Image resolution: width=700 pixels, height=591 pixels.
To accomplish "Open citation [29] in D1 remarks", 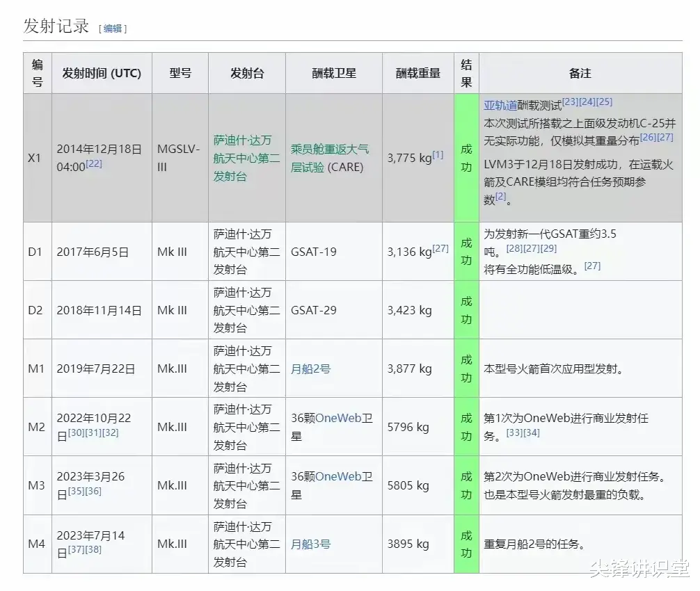I will tap(549, 248).
